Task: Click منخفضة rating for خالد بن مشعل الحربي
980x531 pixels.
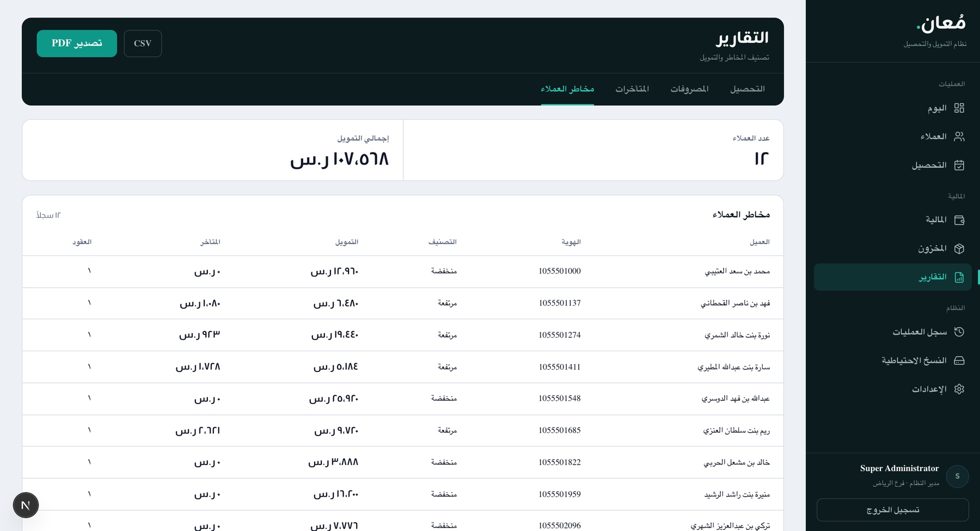Action: pos(444,462)
